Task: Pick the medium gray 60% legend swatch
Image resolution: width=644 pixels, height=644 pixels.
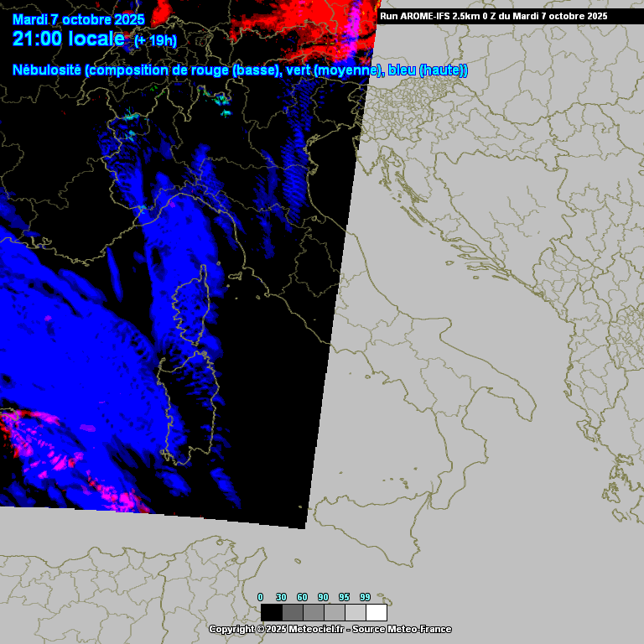Action: click(313, 612)
